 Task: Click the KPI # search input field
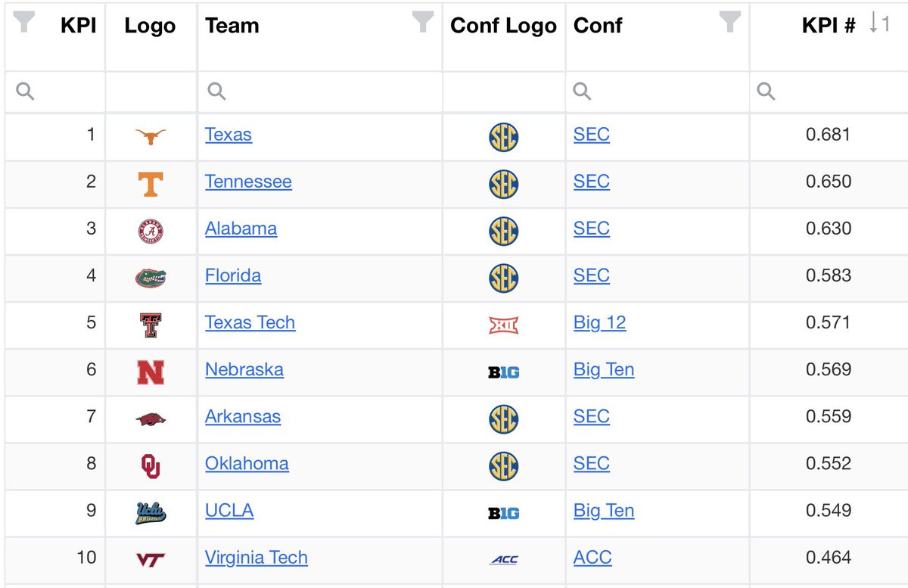829,92
